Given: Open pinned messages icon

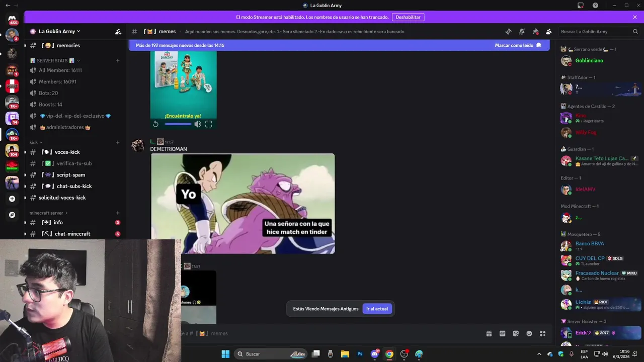Looking at the screenshot, I should pos(535,31).
